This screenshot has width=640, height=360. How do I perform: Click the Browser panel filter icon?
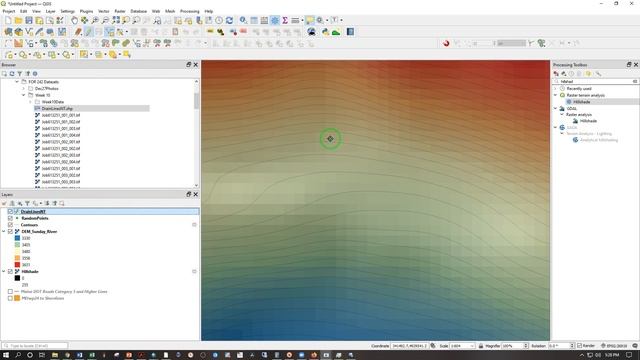tap(20, 73)
